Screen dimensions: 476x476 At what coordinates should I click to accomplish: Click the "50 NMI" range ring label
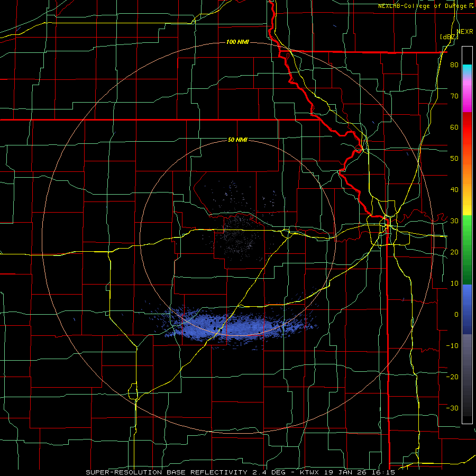(237, 140)
